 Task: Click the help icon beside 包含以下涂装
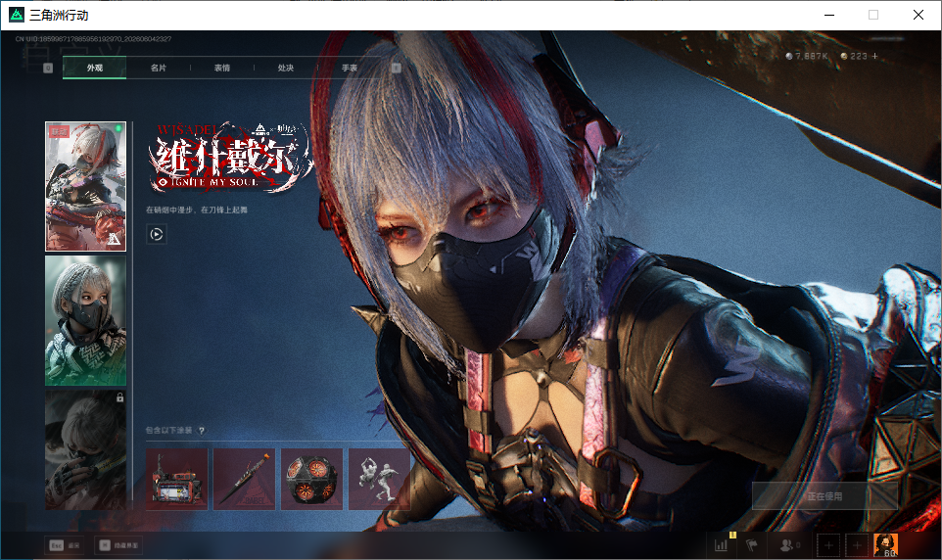(x=202, y=430)
